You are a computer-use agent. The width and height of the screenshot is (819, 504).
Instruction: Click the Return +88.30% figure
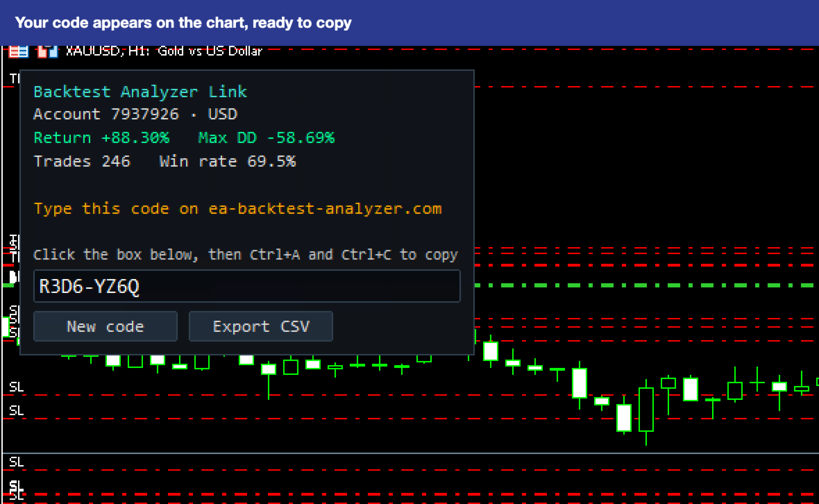(x=101, y=138)
